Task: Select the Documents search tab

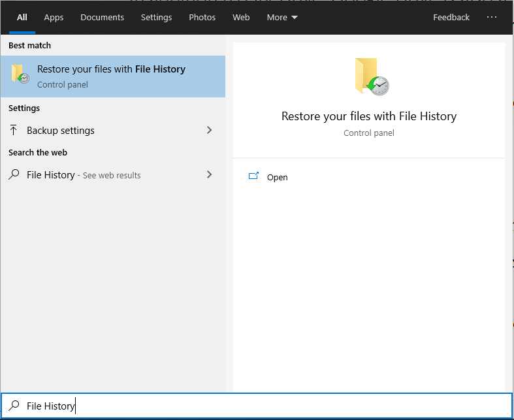Action: [x=103, y=18]
